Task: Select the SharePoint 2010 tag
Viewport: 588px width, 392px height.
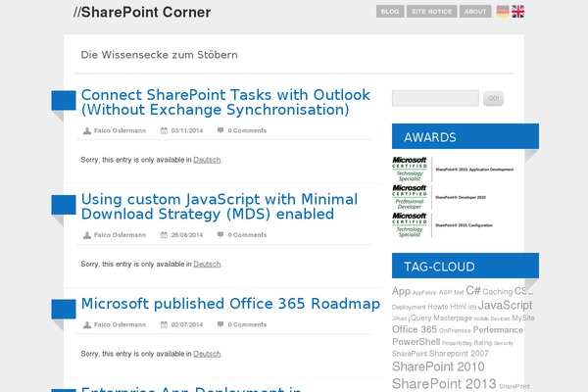Action: tap(438, 367)
